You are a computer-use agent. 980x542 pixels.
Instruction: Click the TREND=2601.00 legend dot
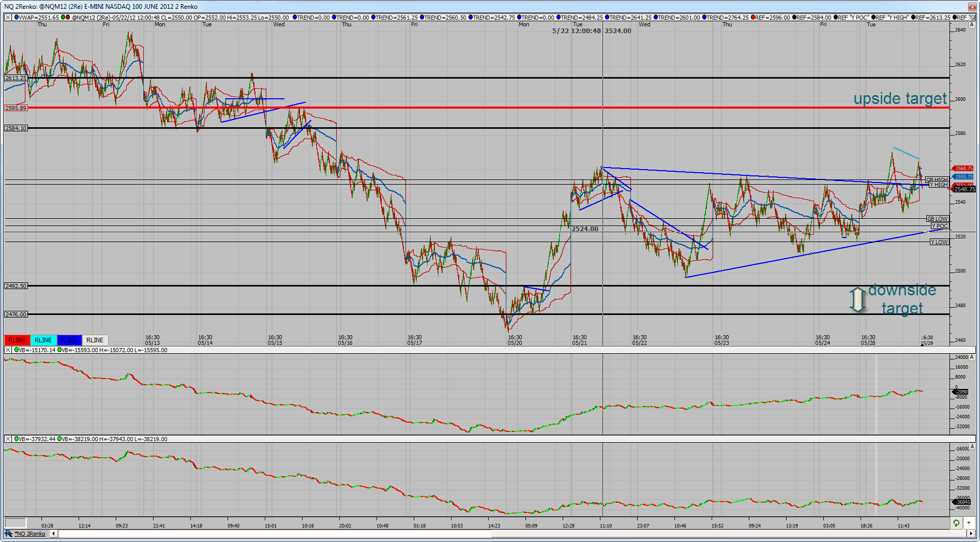coord(656,18)
